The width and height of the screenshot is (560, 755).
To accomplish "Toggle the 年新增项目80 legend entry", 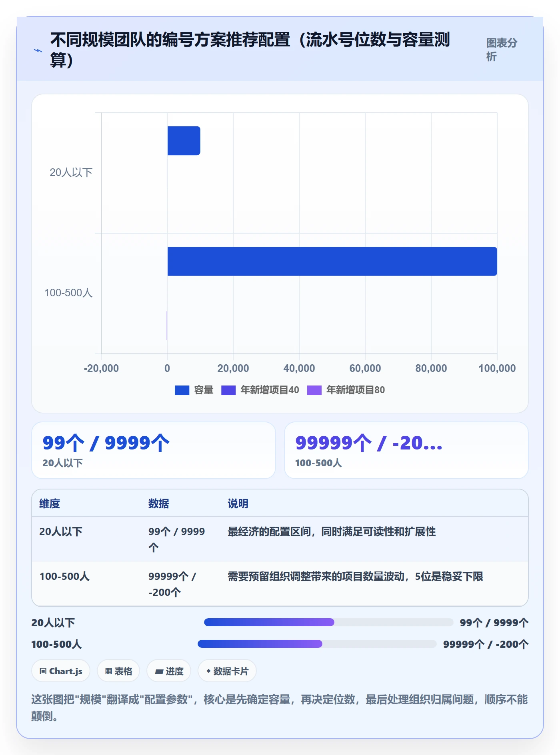I will coord(346,390).
